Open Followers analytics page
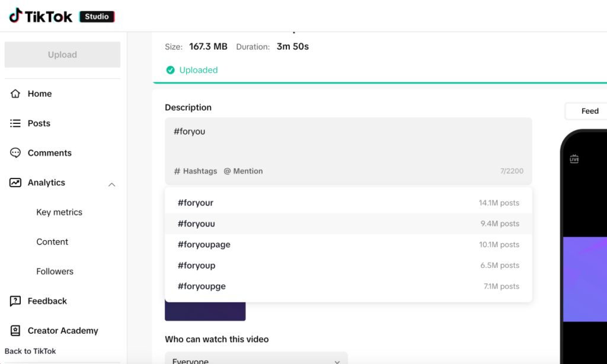 [x=55, y=272]
